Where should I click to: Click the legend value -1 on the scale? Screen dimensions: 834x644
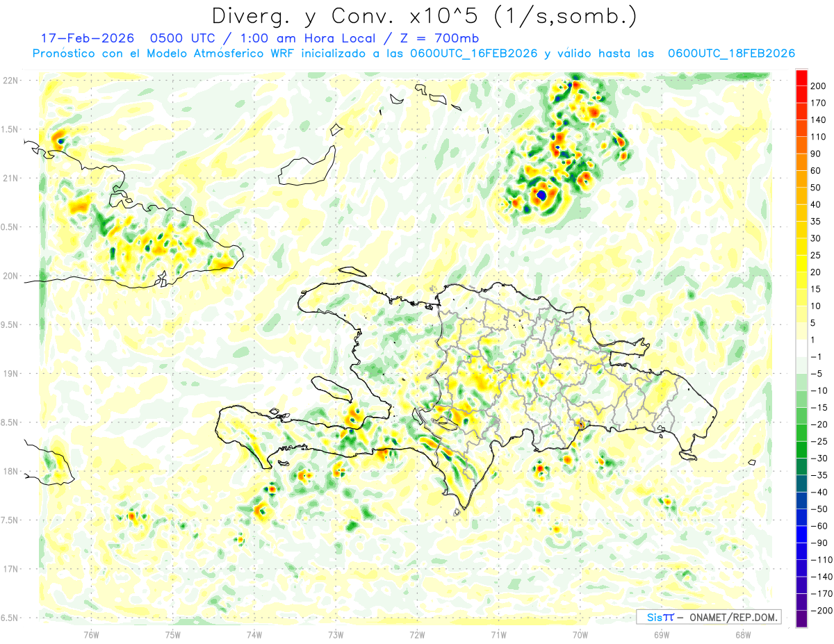tap(817, 357)
